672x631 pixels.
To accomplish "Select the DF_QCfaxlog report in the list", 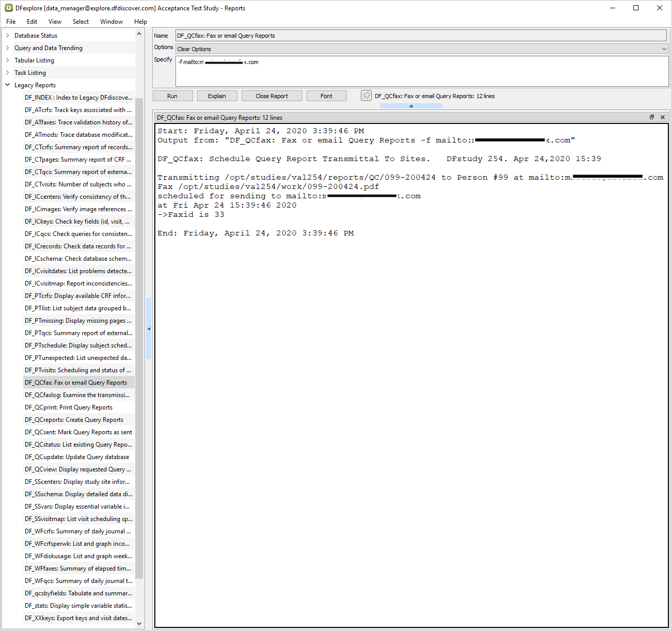I will (77, 395).
